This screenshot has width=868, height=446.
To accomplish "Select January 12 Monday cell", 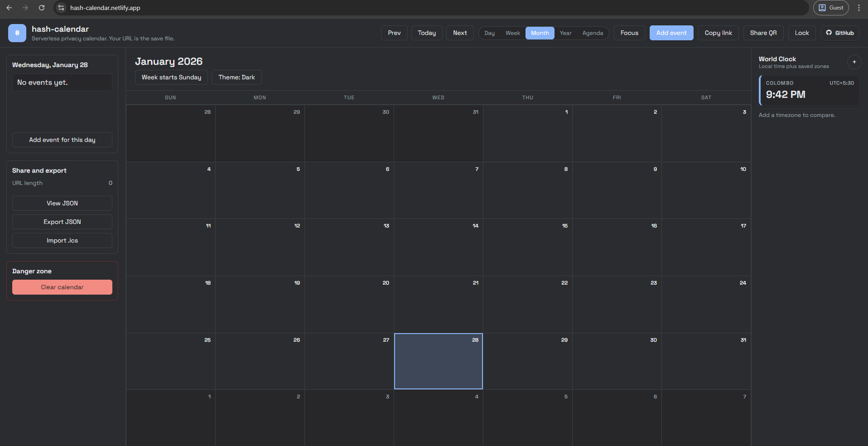I will (260, 247).
